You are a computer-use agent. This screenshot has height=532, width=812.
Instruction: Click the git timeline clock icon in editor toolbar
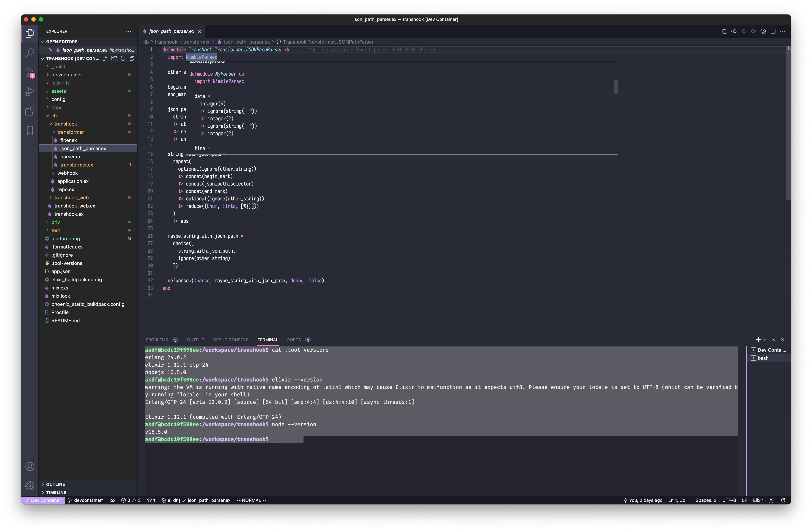[x=763, y=31]
